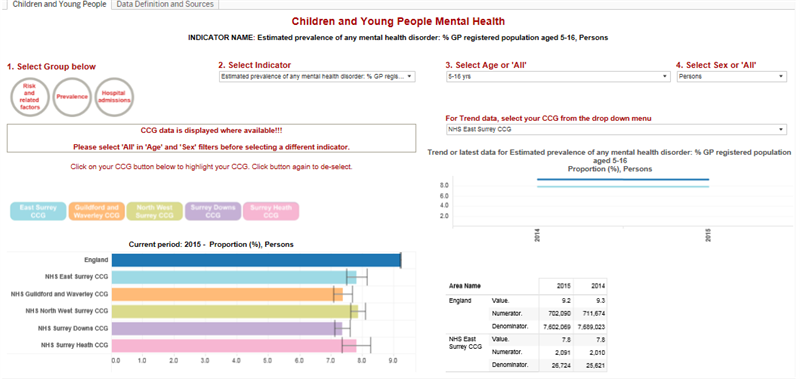
Task: Highlight East Surrey CCG button
Action: [38, 211]
